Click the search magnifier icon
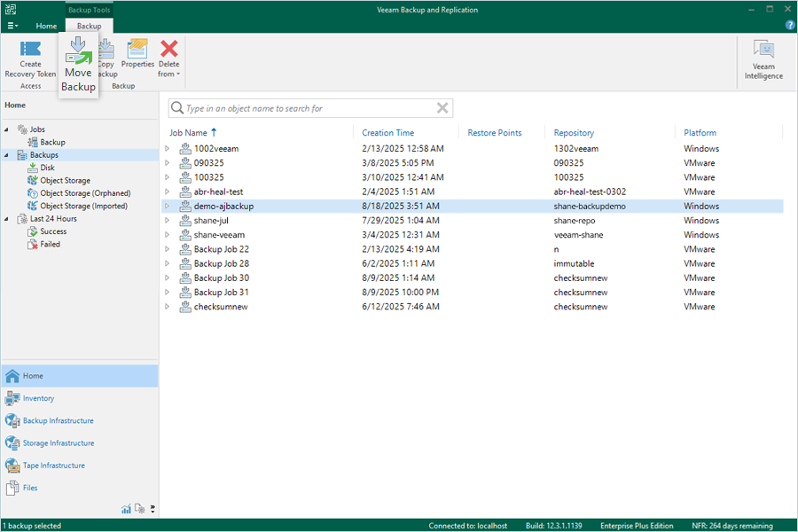 click(x=177, y=108)
